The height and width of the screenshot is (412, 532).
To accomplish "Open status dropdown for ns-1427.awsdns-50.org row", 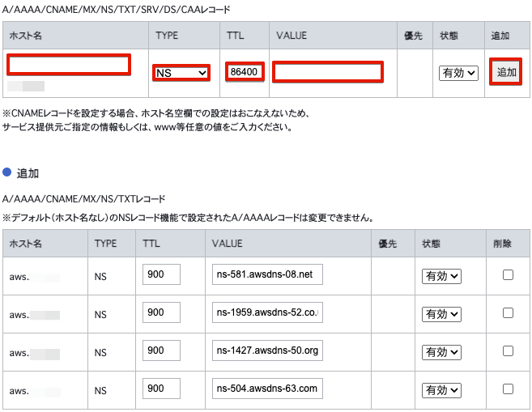I will click(441, 352).
